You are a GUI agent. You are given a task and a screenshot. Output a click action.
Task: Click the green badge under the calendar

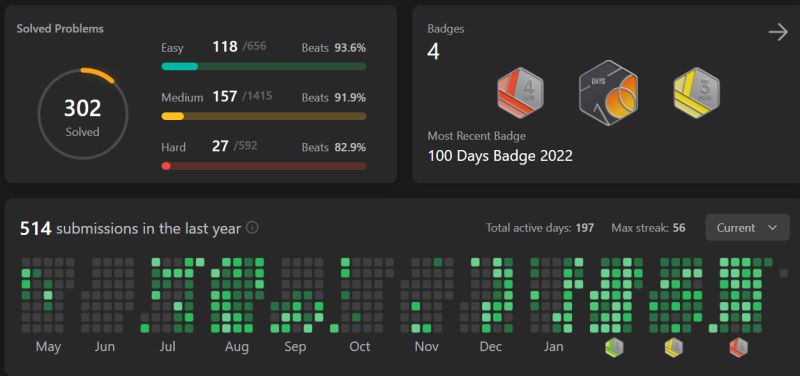pyautogui.click(x=614, y=347)
